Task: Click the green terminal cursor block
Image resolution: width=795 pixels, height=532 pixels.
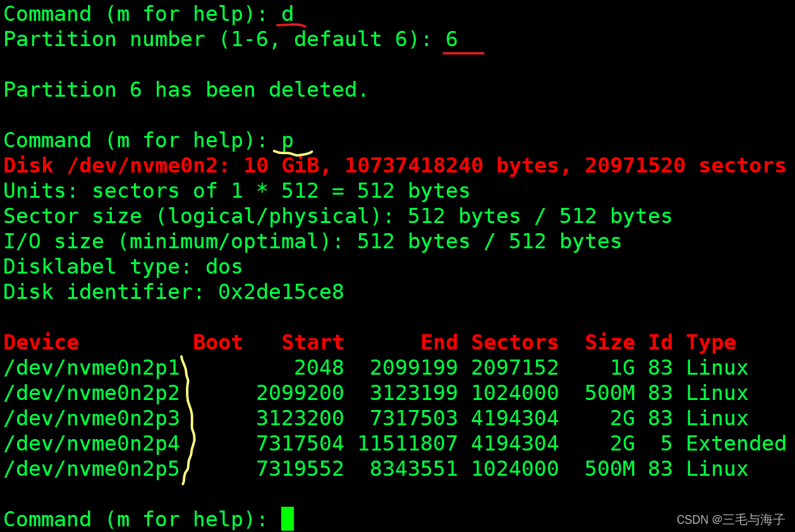Action: [x=288, y=519]
